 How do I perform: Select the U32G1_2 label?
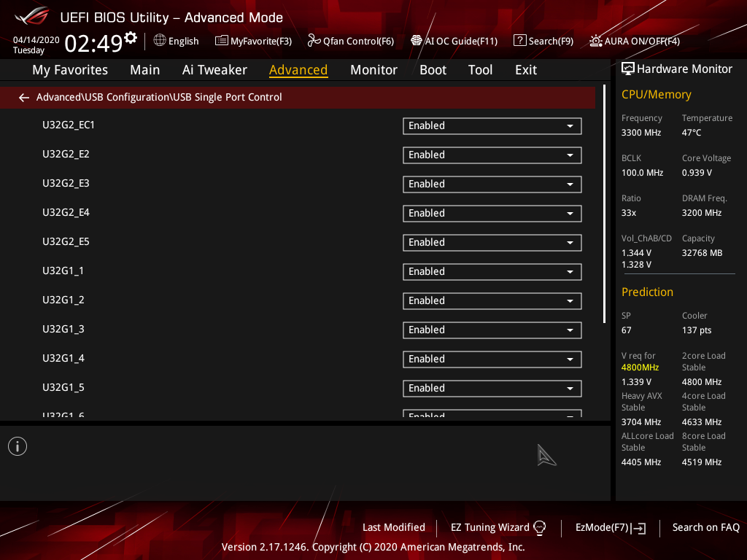click(x=63, y=300)
